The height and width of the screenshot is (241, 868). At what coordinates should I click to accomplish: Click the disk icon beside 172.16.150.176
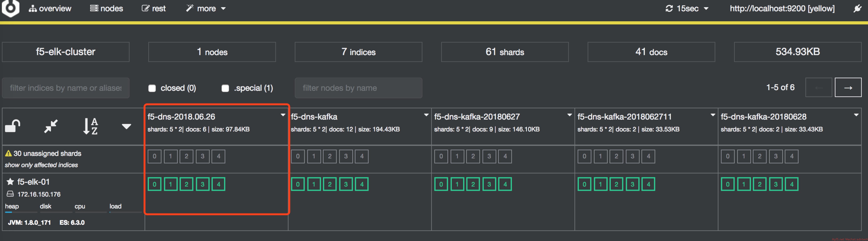pos(10,194)
